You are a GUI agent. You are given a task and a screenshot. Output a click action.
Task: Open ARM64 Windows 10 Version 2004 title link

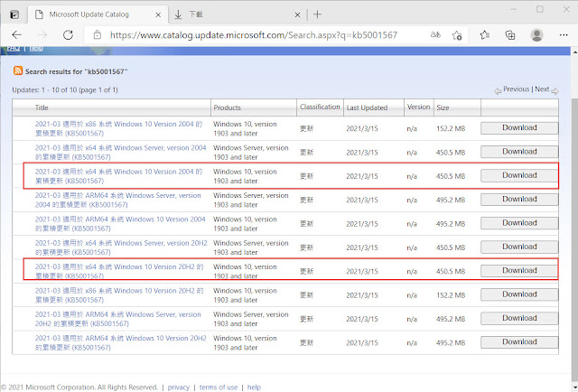click(x=120, y=224)
